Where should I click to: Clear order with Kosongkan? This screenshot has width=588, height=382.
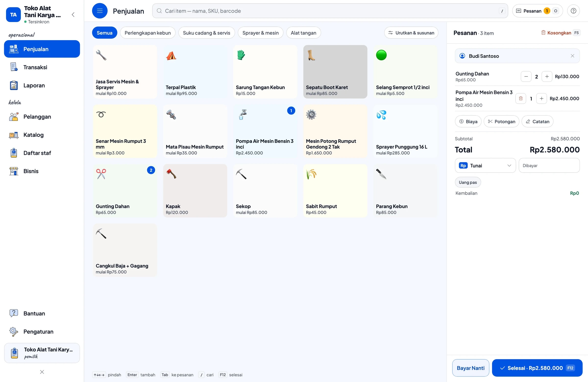click(x=560, y=33)
